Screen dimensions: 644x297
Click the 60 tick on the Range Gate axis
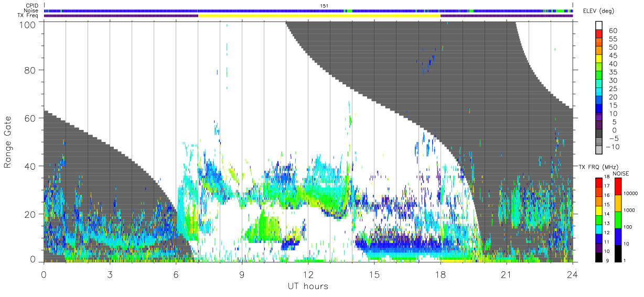31,118
